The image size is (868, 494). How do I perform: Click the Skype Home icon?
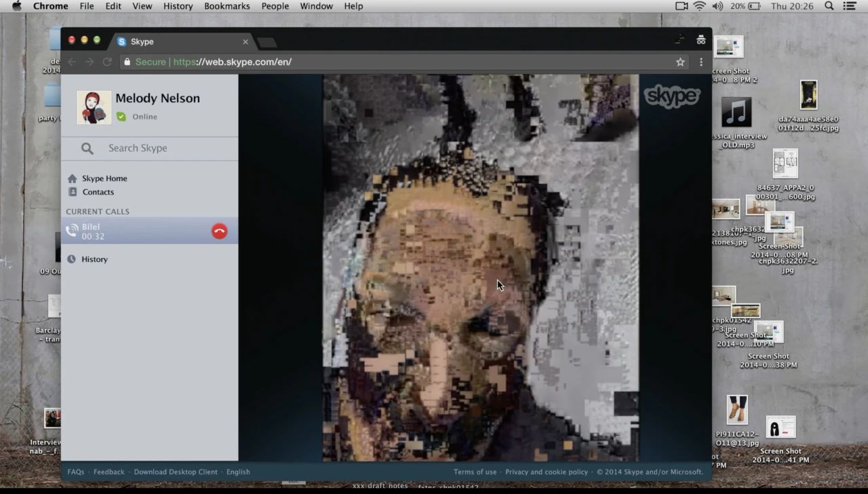(x=73, y=178)
